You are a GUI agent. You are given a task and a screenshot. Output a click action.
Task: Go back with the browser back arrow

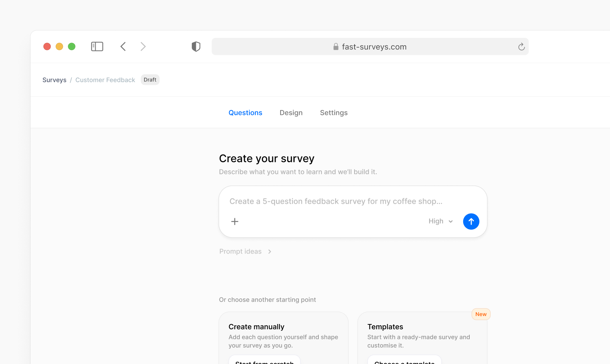pos(123,46)
